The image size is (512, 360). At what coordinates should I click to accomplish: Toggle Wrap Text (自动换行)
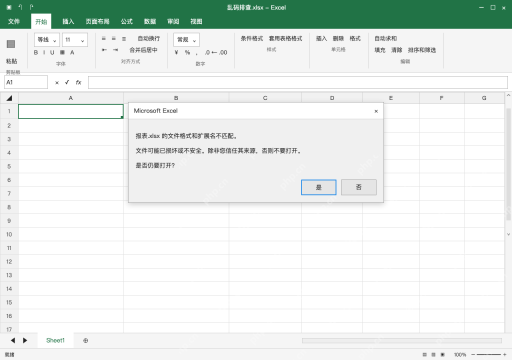(149, 39)
